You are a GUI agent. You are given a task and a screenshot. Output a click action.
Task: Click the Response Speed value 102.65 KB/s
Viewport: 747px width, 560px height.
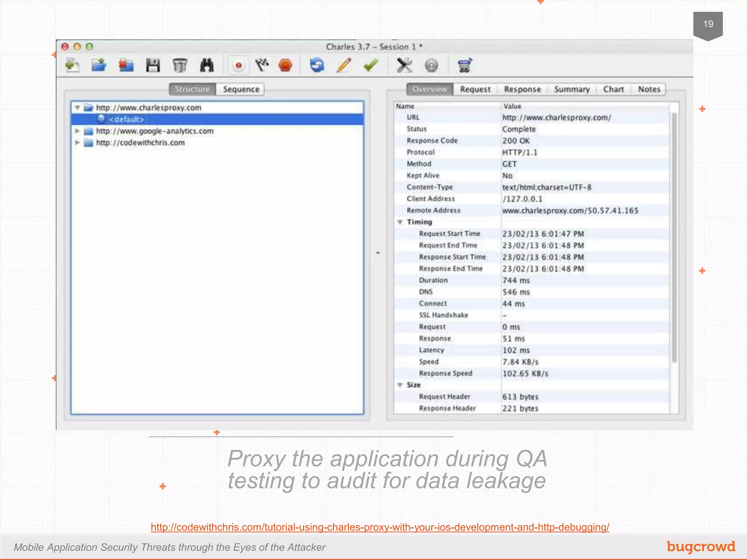tap(526, 374)
